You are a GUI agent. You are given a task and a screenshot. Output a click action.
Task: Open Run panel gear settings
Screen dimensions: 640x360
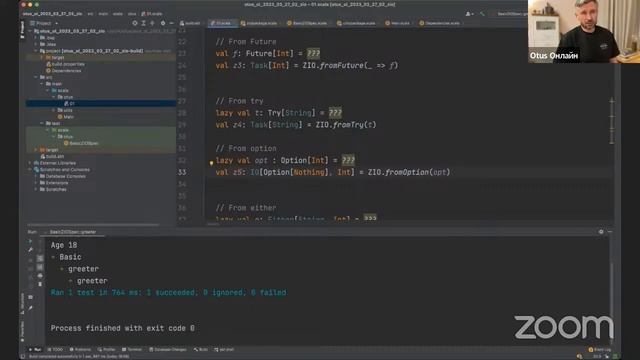[x=601, y=232]
